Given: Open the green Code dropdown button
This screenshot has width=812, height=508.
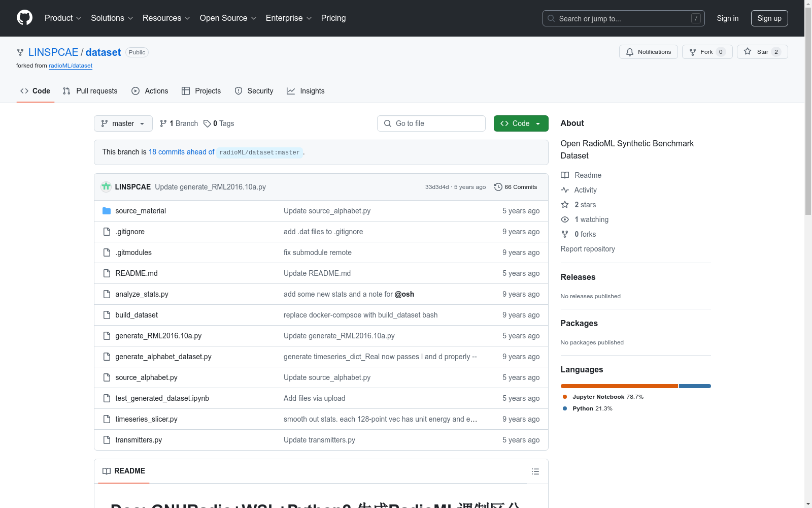Looking at the screenshot, I should (521, 123).
